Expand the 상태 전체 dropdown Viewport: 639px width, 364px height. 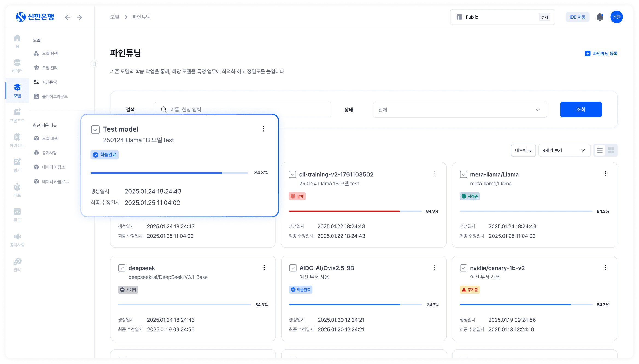[460, 110]
